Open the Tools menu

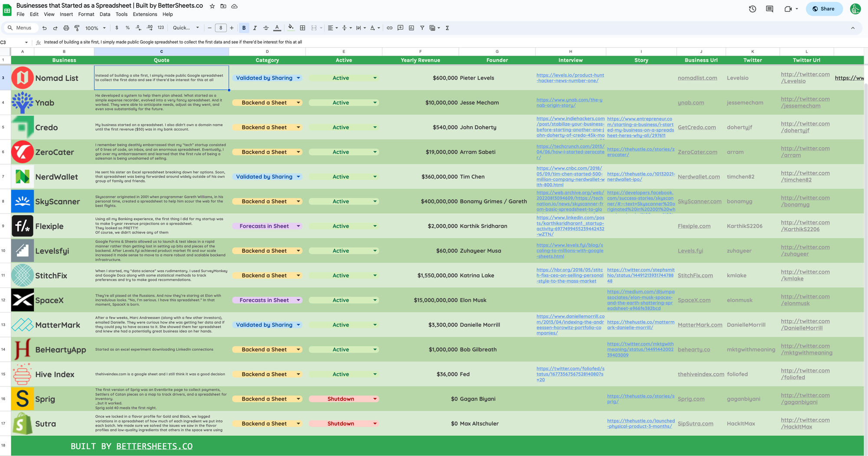click(x=122, y=14)
